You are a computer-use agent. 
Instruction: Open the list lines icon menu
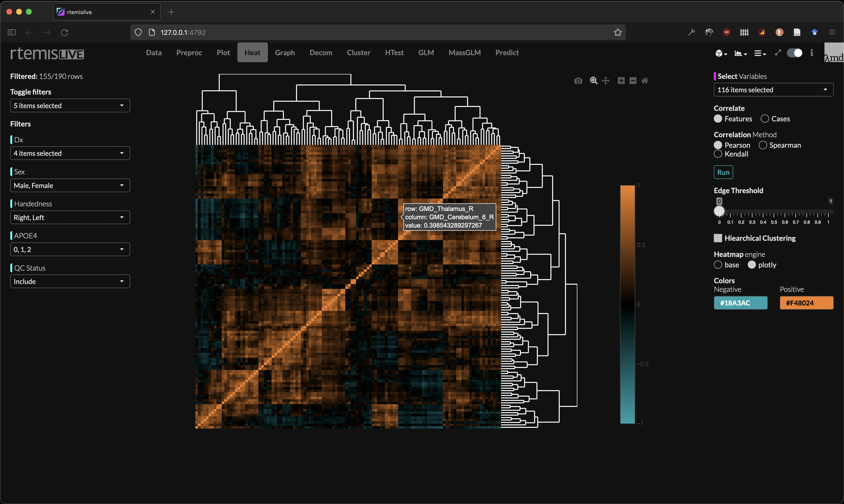(x=760, y=53)
